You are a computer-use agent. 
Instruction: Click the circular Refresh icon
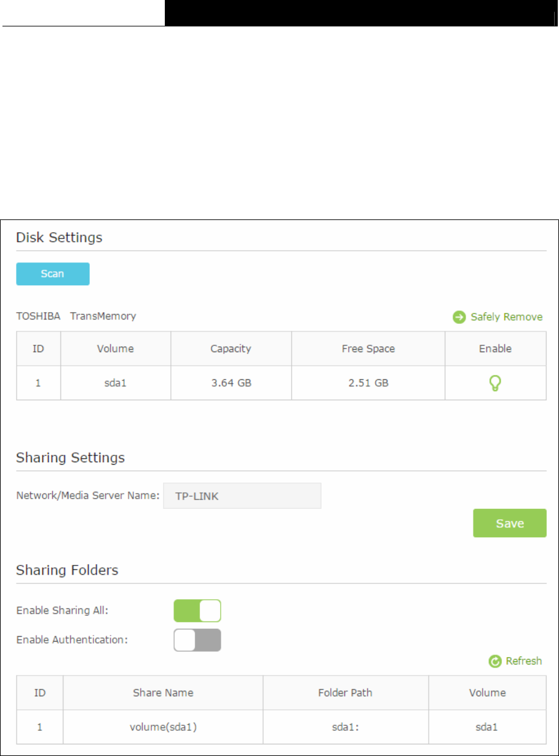(494, 661)
